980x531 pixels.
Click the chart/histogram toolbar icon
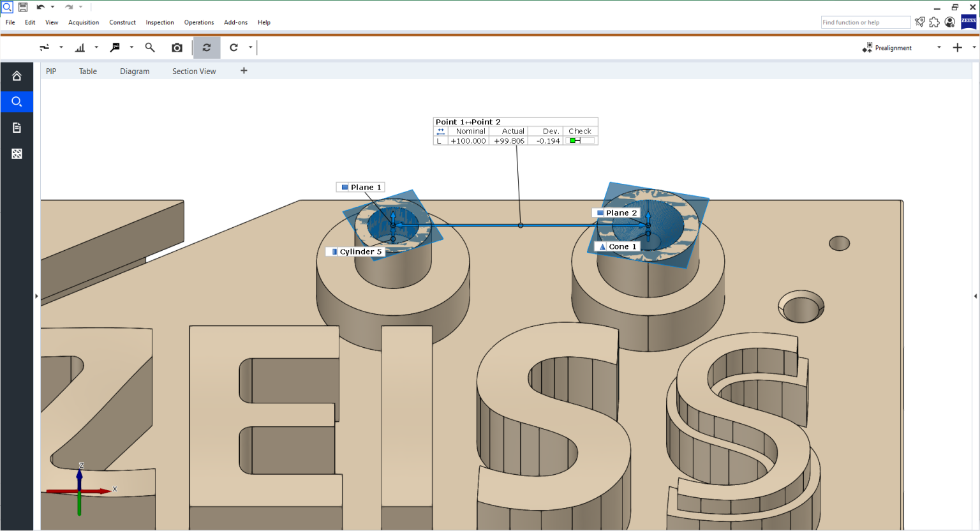tap(80, 47)
